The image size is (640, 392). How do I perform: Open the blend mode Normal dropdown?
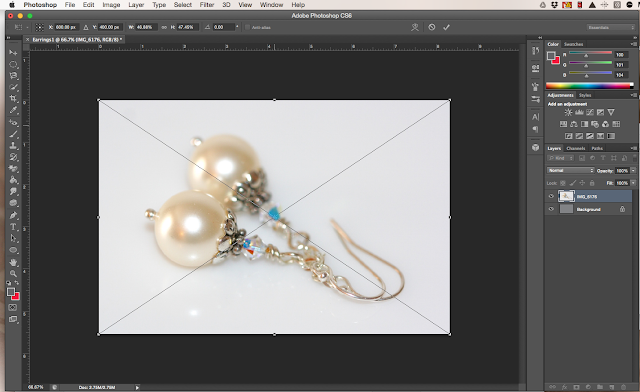point(570,170)
